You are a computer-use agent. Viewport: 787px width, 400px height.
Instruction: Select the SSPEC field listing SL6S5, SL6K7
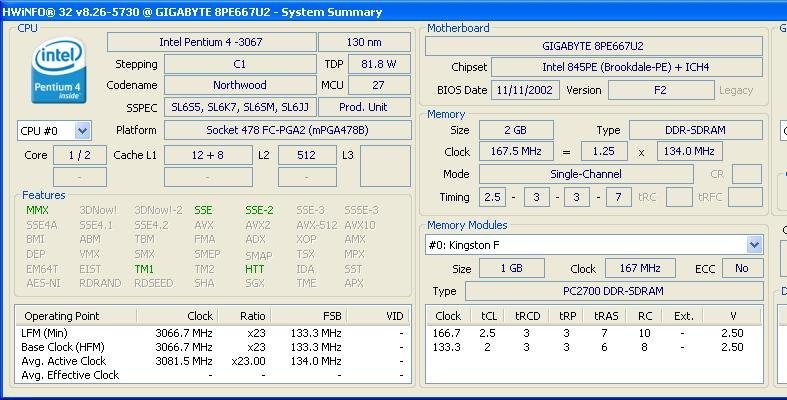[x=240, y=107]
